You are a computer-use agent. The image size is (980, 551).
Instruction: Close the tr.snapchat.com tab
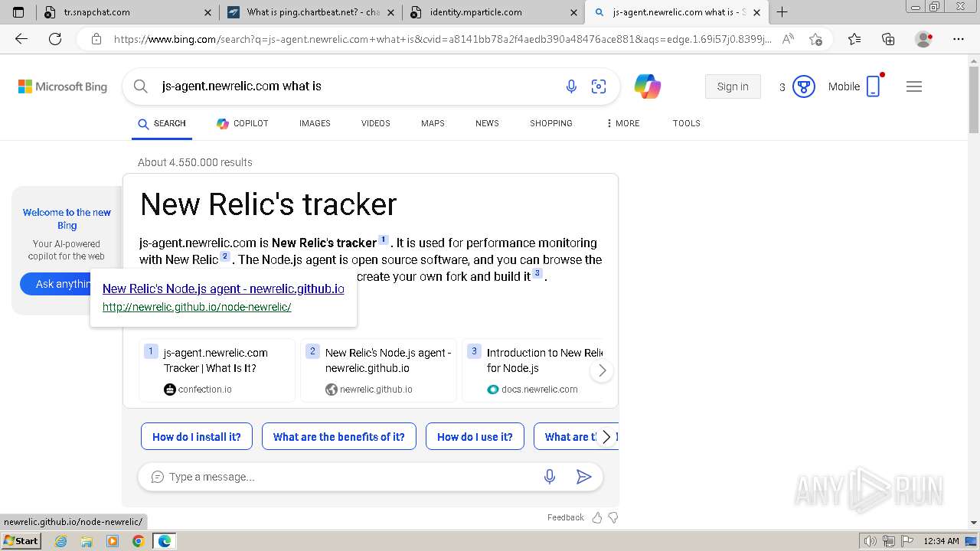click(208, 12)
